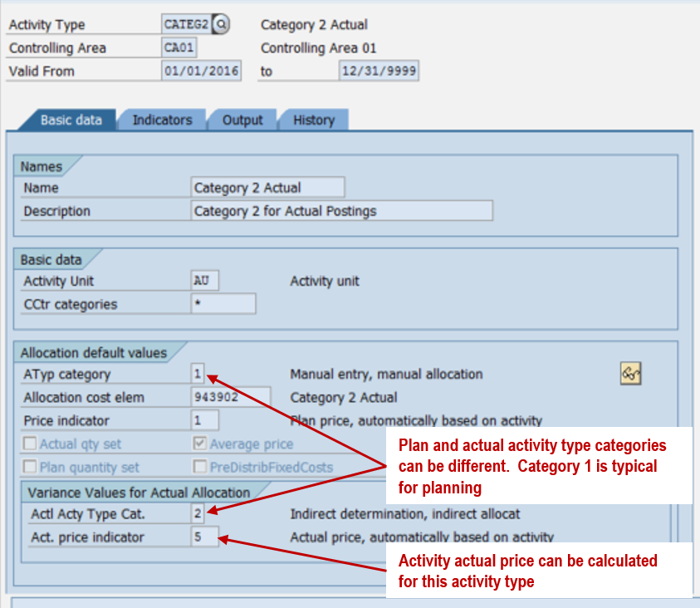The image size is (700, 608).
Task: Open the Output tab
Action: pyautogui.click(x=242, y=120)
